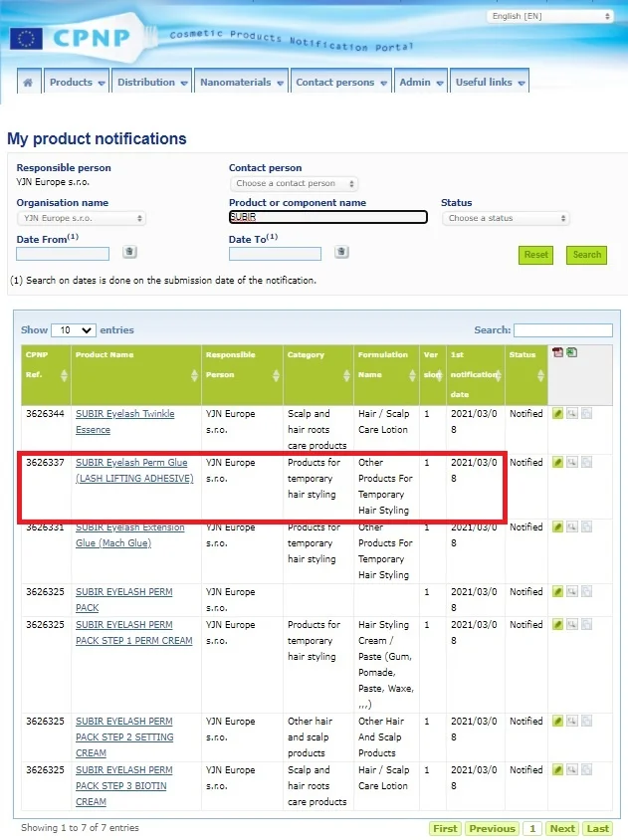Open SUBIR EYELASH PERM PACK STEP 3 BIOTIN CREAM
Screen dimensions: 628x840
coord(123,786)
